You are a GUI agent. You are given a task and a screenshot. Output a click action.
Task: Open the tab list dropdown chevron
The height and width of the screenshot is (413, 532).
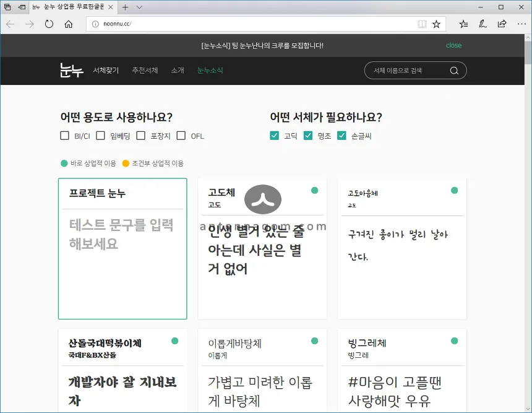coord(139,7)
